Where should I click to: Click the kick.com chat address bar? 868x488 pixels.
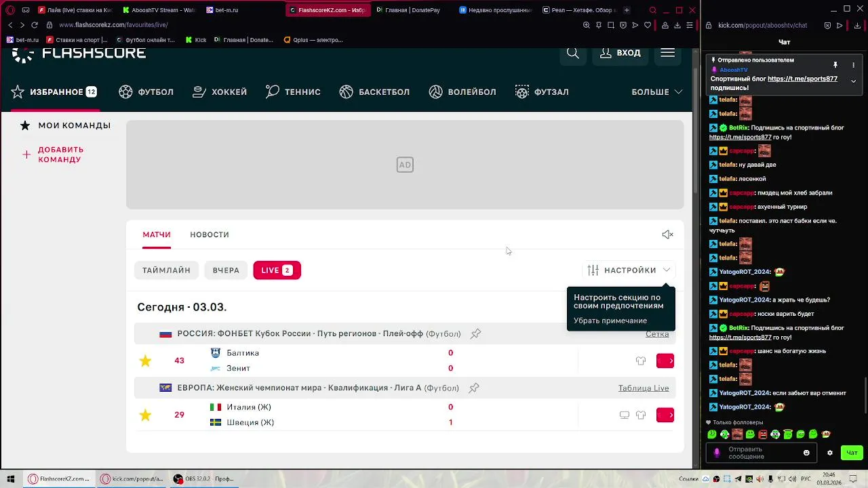coord(762,25)
